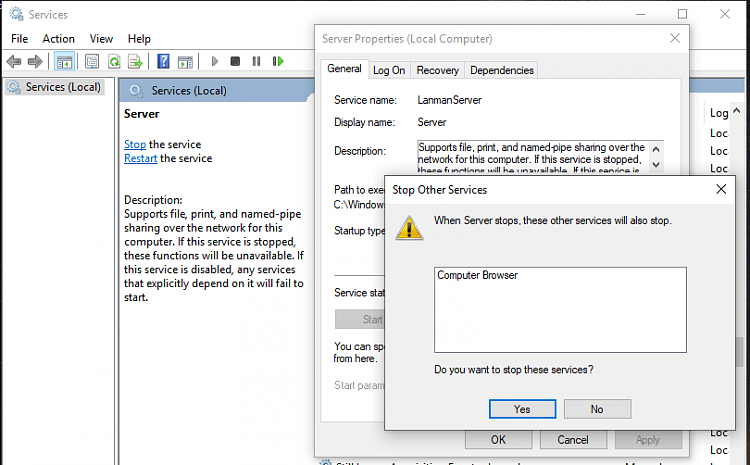Close the Server Properties dialog

[x=674, y=38]
